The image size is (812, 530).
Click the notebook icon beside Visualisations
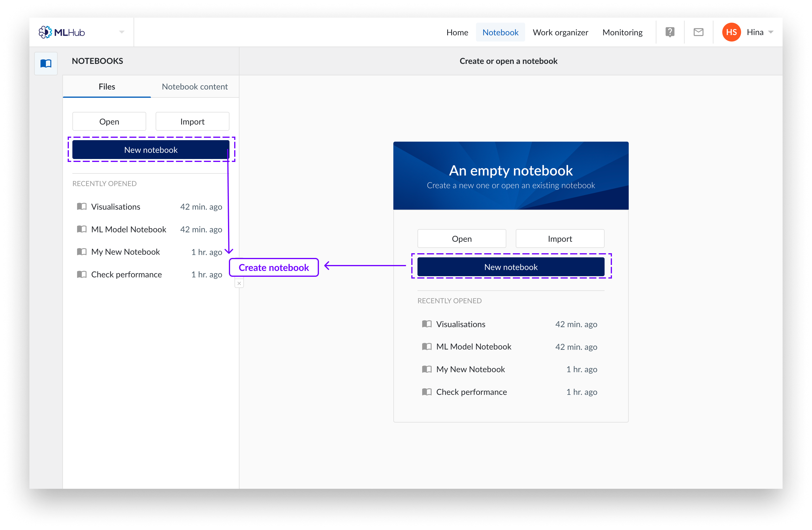coord(82,206)
